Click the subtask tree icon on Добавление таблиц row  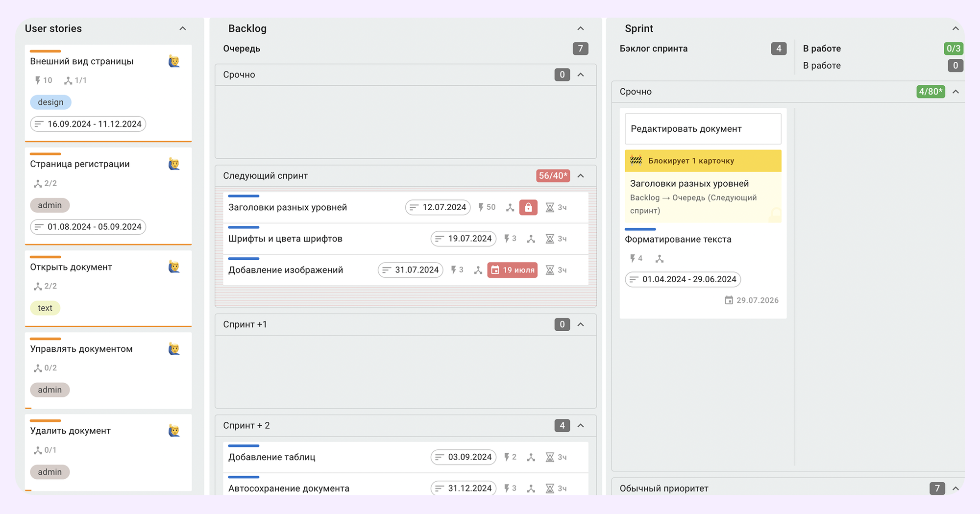point(531,457)
